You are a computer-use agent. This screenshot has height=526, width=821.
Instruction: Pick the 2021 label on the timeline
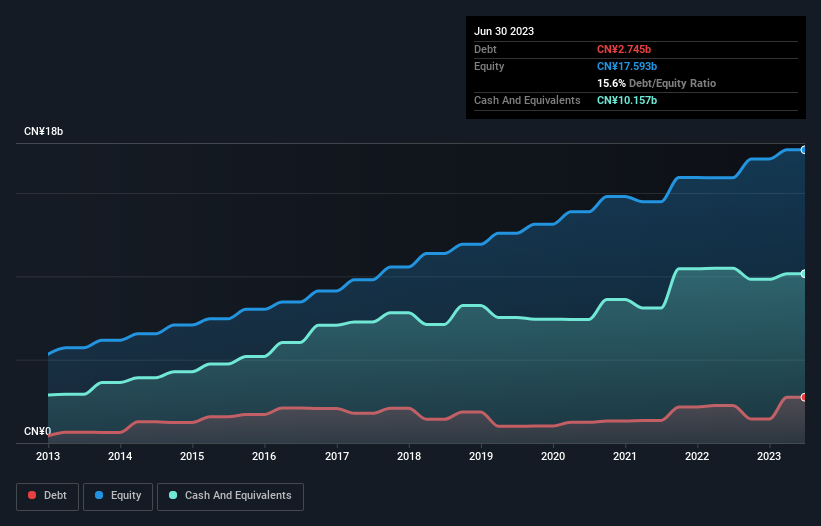[625, 456]
